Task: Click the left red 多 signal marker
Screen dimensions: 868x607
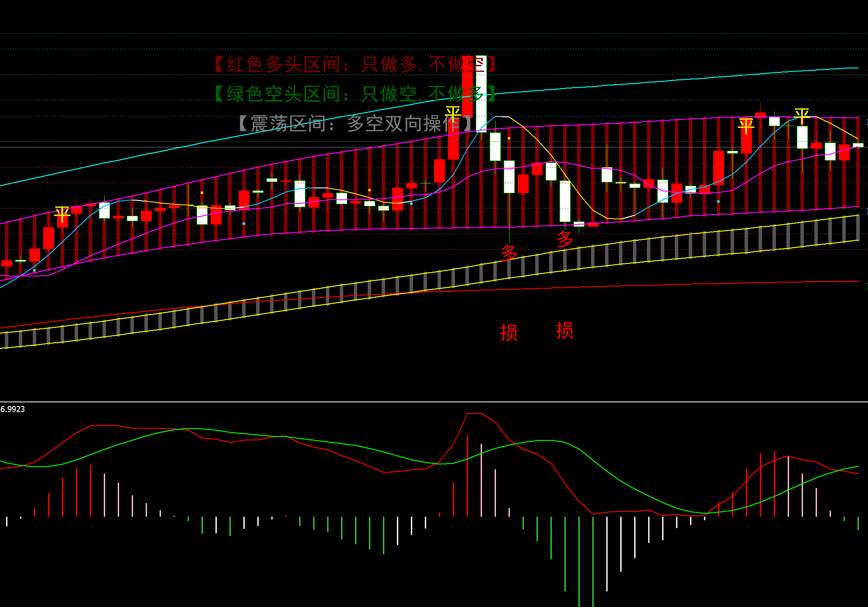Action: point(509,252)
